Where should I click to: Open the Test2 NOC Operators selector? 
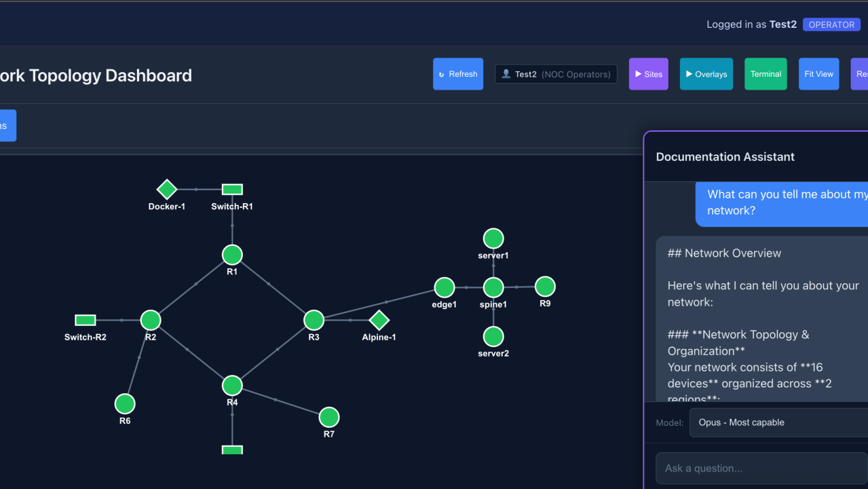tap(555, 73)
